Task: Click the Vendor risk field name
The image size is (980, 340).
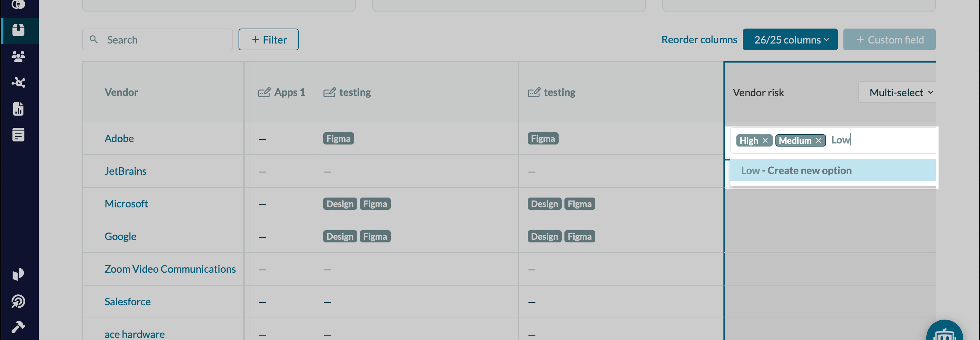Action: 758,92
